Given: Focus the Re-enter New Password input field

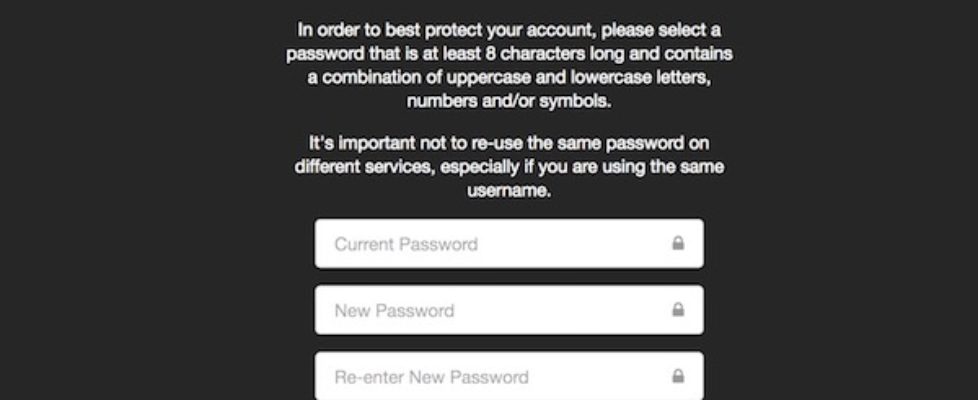Looking at the screenshot, I should 490,377.
